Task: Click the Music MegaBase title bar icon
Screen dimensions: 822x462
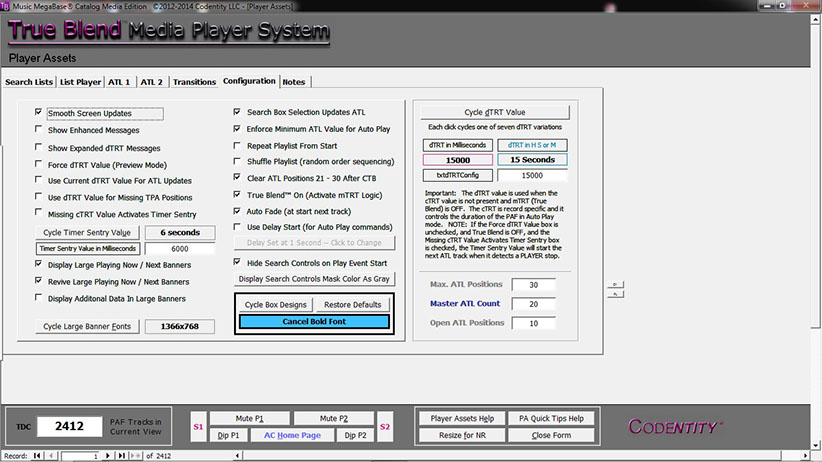Action: click(x=7, y=6)
